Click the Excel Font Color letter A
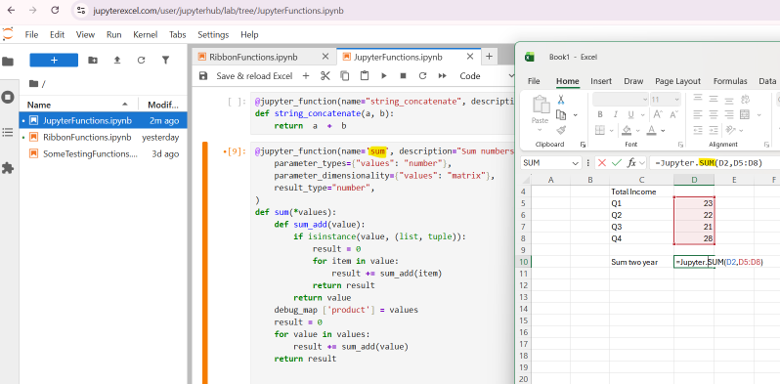Screen dimensions: 780x384 coord(651,130)
